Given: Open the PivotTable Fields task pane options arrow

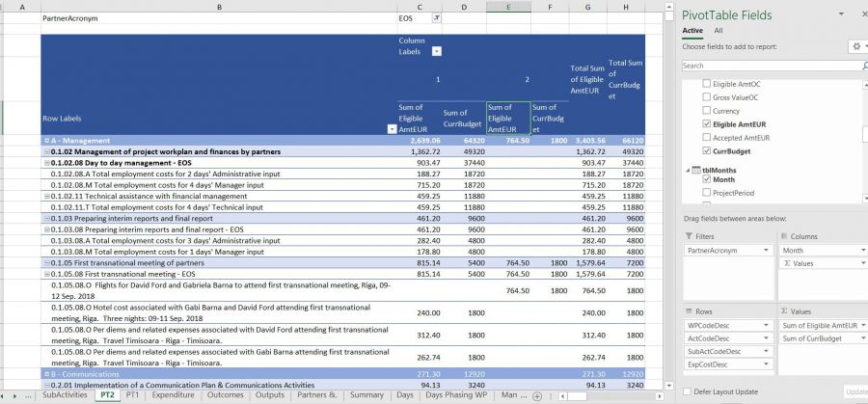Looking at the screenshot, I should point(841,13).
